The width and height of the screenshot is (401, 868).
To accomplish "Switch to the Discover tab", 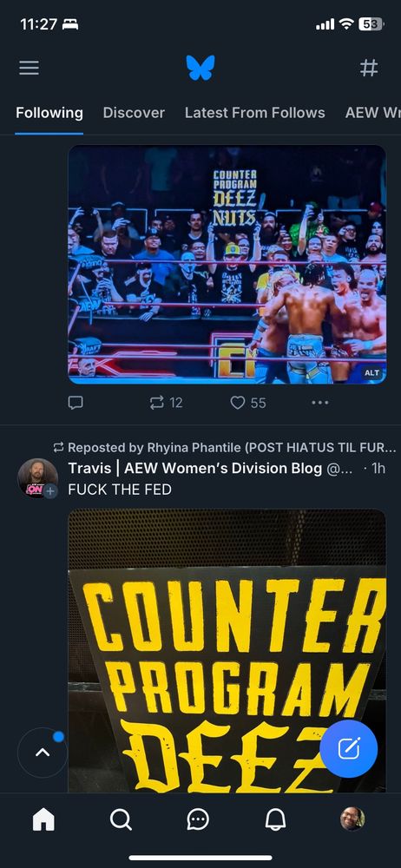I will tap(134, 113).
